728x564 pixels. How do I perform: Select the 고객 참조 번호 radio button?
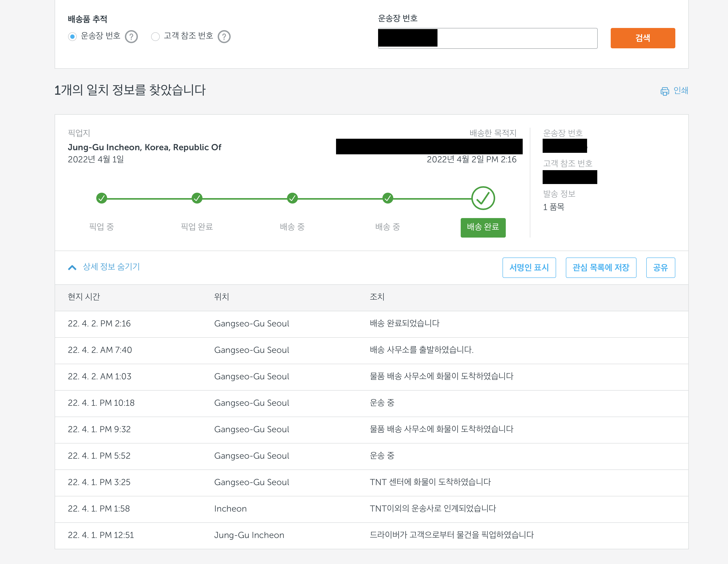[155, 36]
